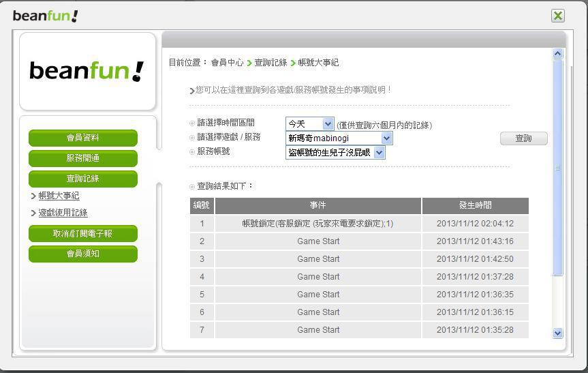Click Game Start event in row 6
Image resolution: width=588 pixels, height=373 pixels.
pos(318,312)
